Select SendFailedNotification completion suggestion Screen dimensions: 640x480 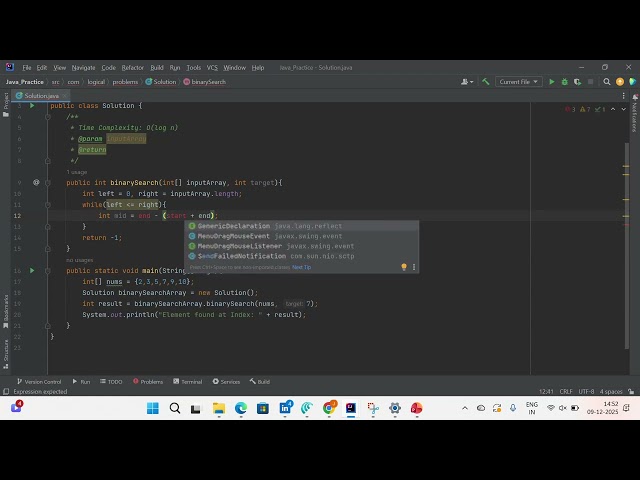[302, 256]
